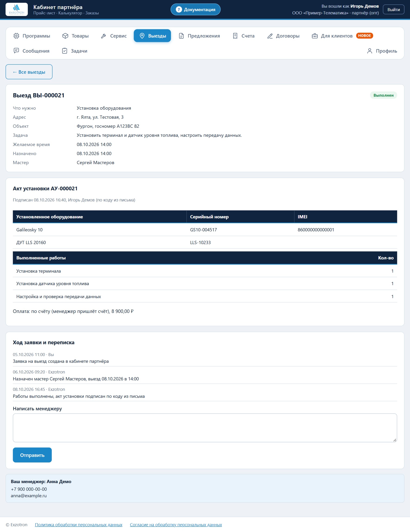Open Согласие на обработку персональных данных link
The height and width of the screenshot is (532, 410).
tap(176, 524)
